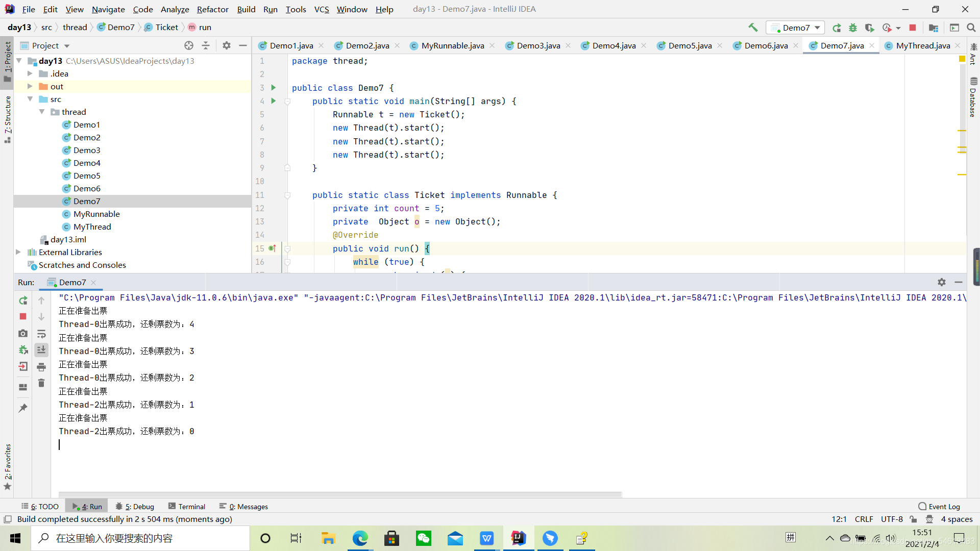The image size is (980, 551).
Task: Toggle scroll to end in the console
Action: point(41,350)
